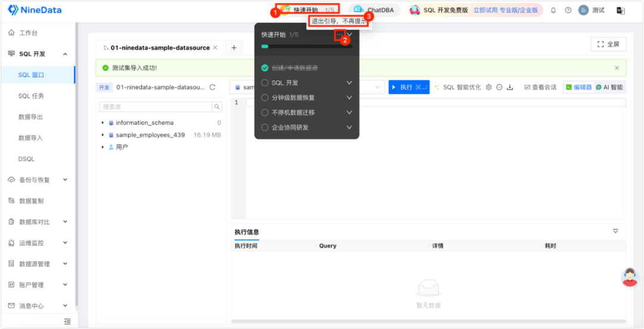Viewport: 644px width, 329px height.
Task: Open the help question-mark icon
Action: pyautogui.click(x=568, y=10)
